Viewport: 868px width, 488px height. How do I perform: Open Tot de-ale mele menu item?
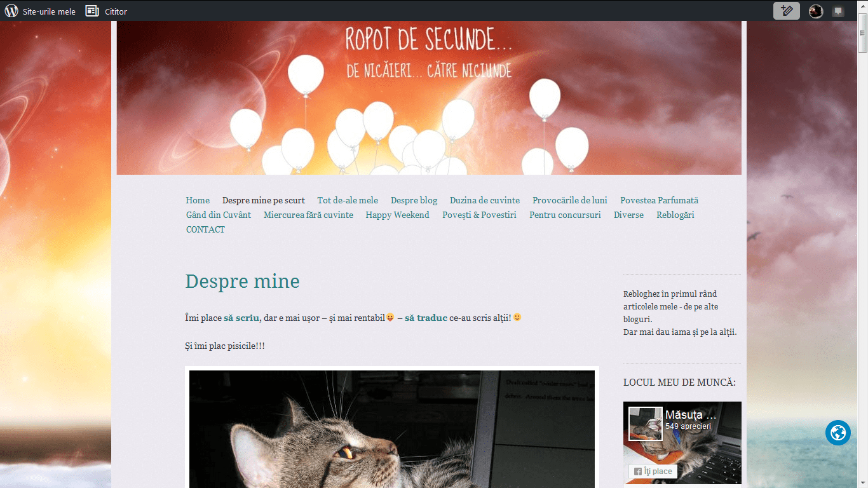tap(348, 200)
